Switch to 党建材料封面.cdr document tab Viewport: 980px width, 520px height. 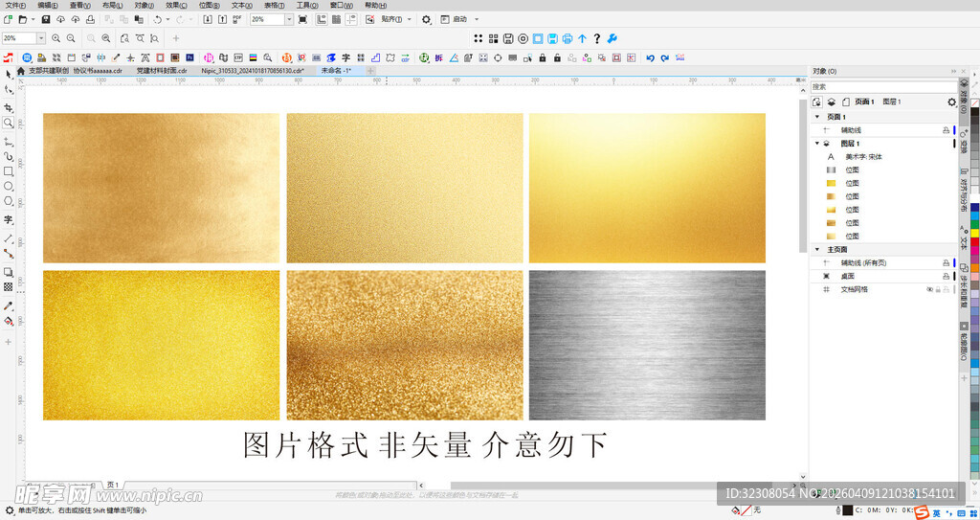163,70
